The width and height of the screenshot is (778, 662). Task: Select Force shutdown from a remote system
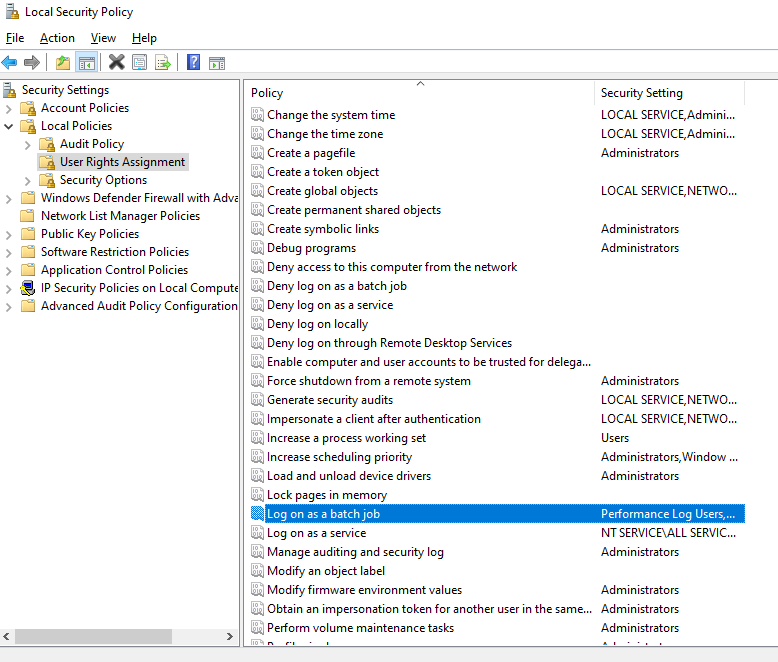[x=369, y=381]
